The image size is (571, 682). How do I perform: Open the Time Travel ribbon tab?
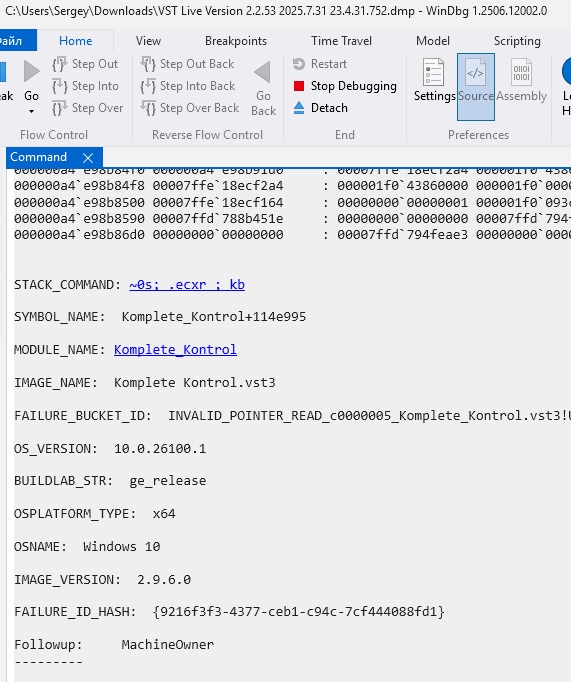coord(341,41)
